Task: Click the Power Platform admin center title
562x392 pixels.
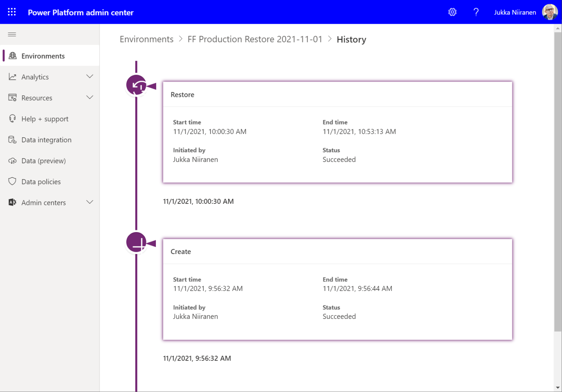Action: click(x=80, y=12)
